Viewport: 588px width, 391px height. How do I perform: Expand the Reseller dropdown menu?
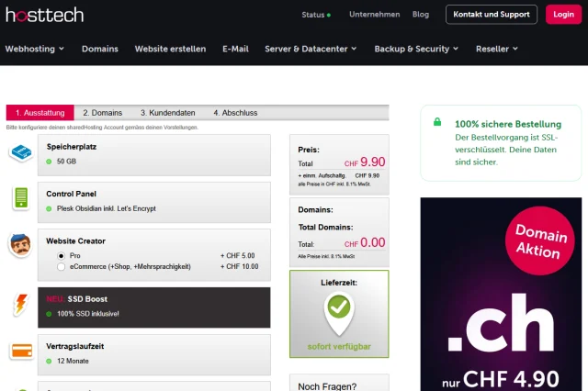click(x=497, y=49)
